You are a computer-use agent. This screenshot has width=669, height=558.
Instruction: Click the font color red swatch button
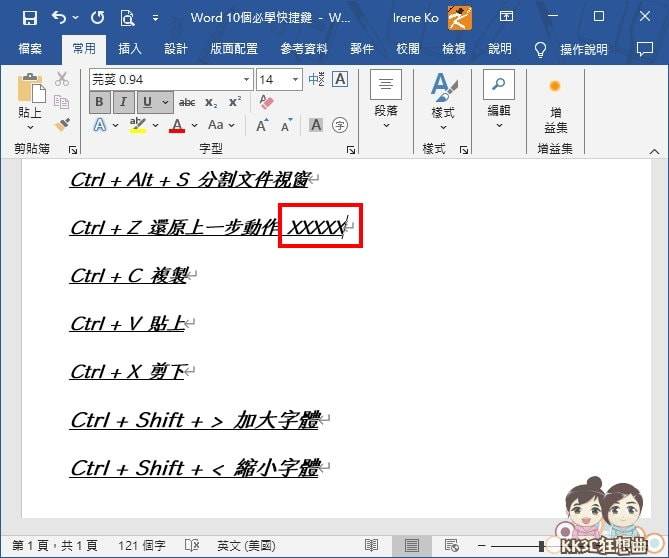click(x=177, y=125)
